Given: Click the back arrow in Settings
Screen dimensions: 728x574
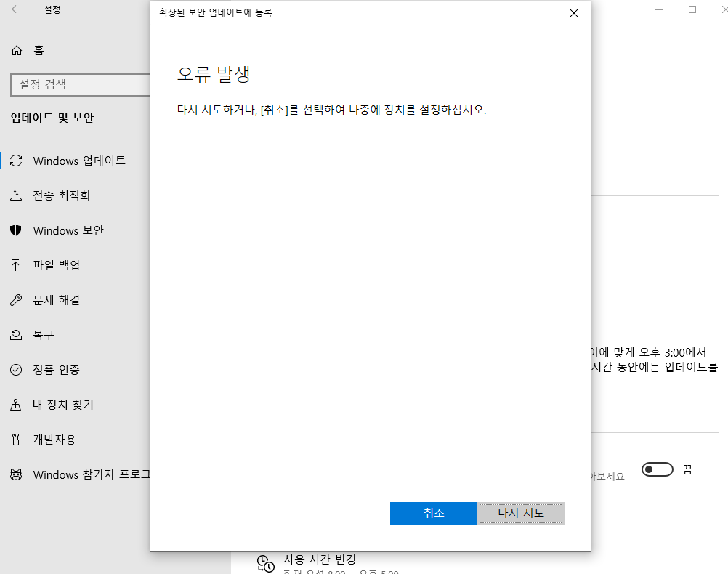Looking at the screenshot, I should click(16, 9).
